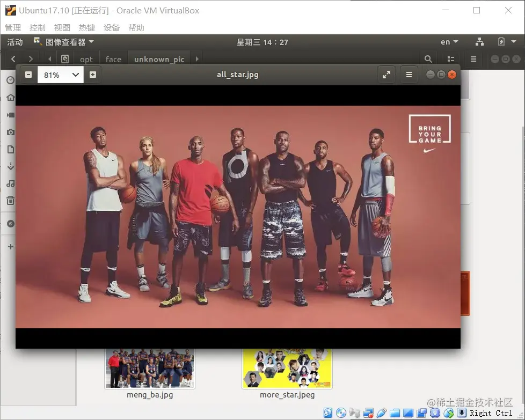Open 视图 menu in VirtualBox

[x=62, y=27]
